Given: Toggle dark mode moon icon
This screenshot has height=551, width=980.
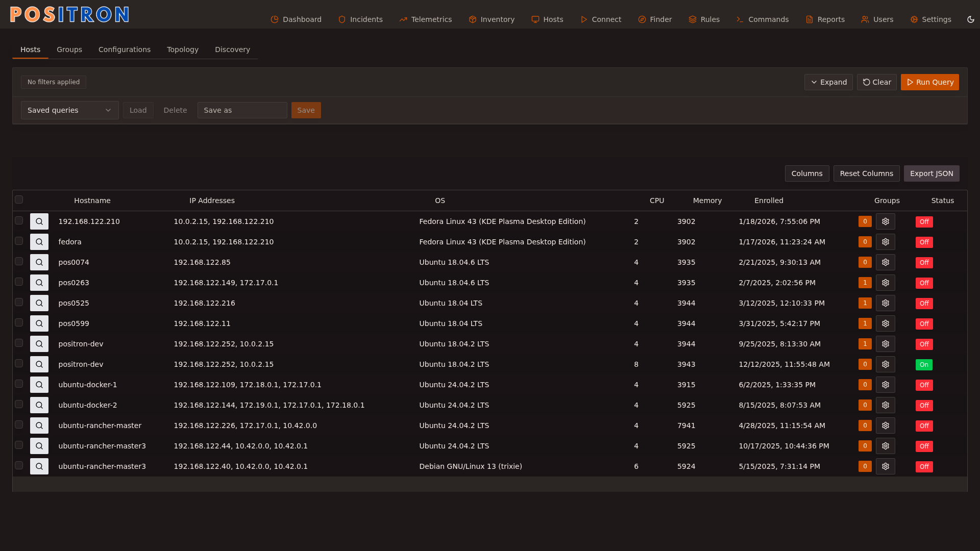Looking at the screenshot, I should [x=970, y=19].
